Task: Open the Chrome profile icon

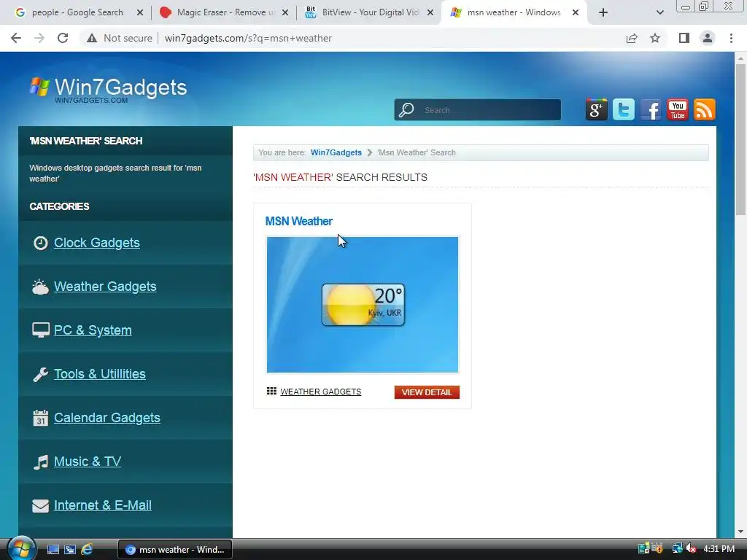Action: [708, 38]
